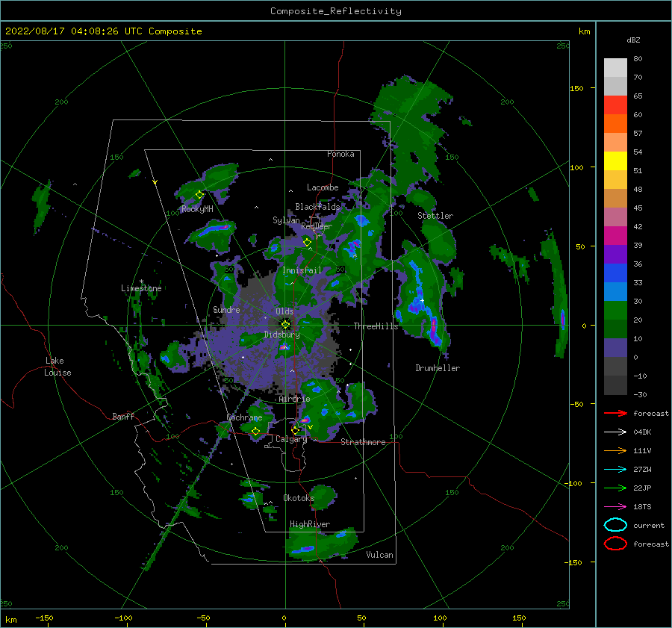
Task: Click the yellow diamond marker above RockyMH
Action: pyautogui.click(x=199, y=195)
